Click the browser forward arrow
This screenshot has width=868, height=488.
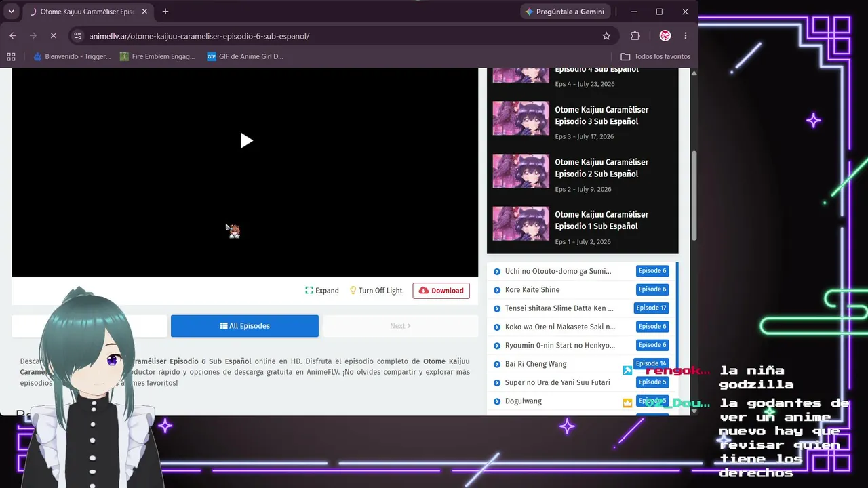33,36
